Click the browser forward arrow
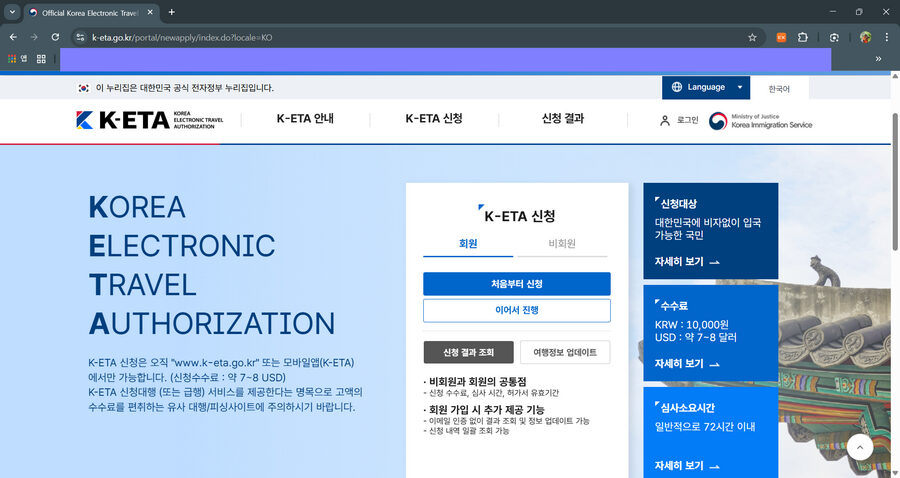The image size is (900, 478). (x=34, y=37)
